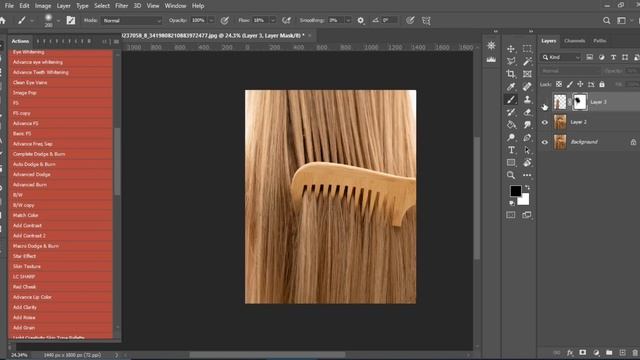Image resolution: width=640 pixels, height=360 pixels.
Task: Select the Eyedropper tool
Action: pos(511,87)
